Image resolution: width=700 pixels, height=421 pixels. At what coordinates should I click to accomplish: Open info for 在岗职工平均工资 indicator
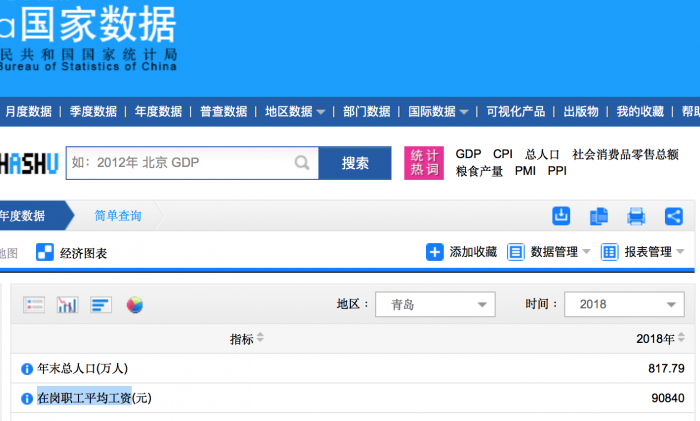pos(27,399)
